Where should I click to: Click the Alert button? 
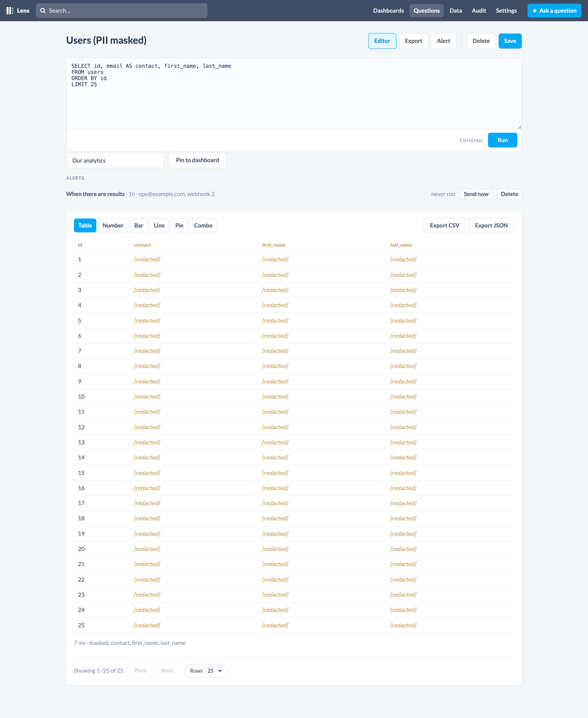tap(443, 41)
